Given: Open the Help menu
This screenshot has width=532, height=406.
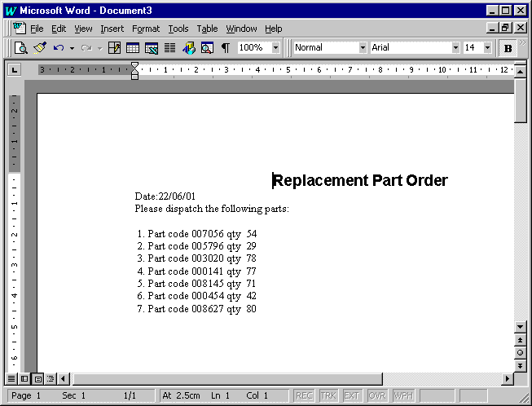Looking at the screenshot, I should click(x=274, y=29).
